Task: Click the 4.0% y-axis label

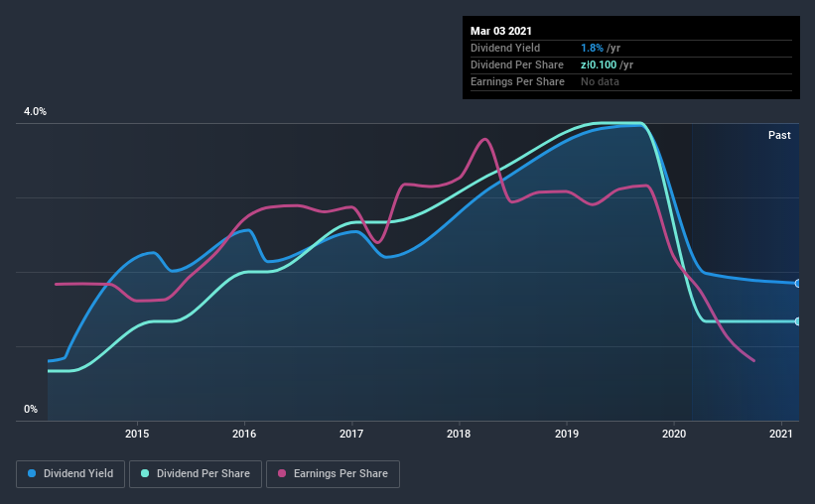Action: 35,111
